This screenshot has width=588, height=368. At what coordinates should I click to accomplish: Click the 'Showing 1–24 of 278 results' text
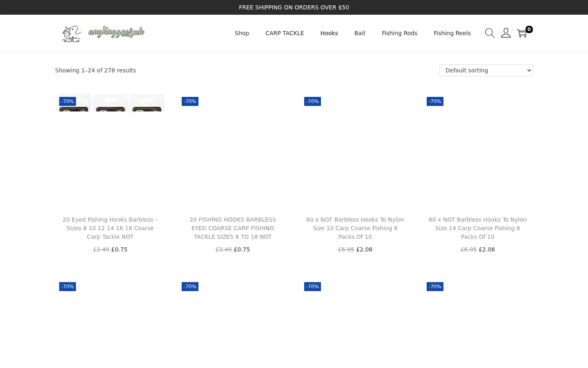[x=96, y=70]
